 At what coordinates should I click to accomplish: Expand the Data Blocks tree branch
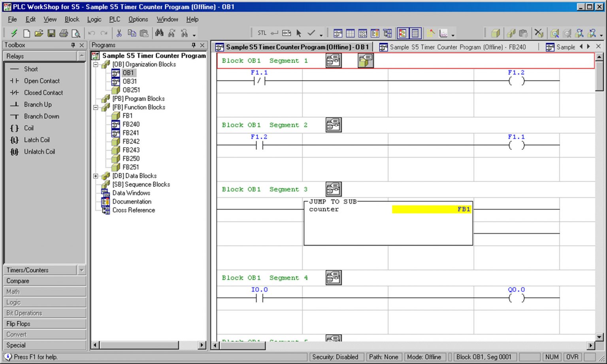96,175
